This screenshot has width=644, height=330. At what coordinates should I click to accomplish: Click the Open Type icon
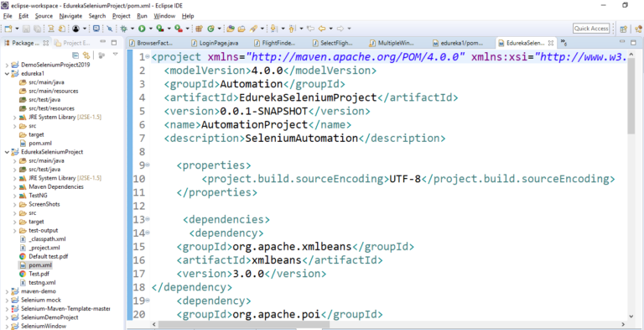pos(231,29)
